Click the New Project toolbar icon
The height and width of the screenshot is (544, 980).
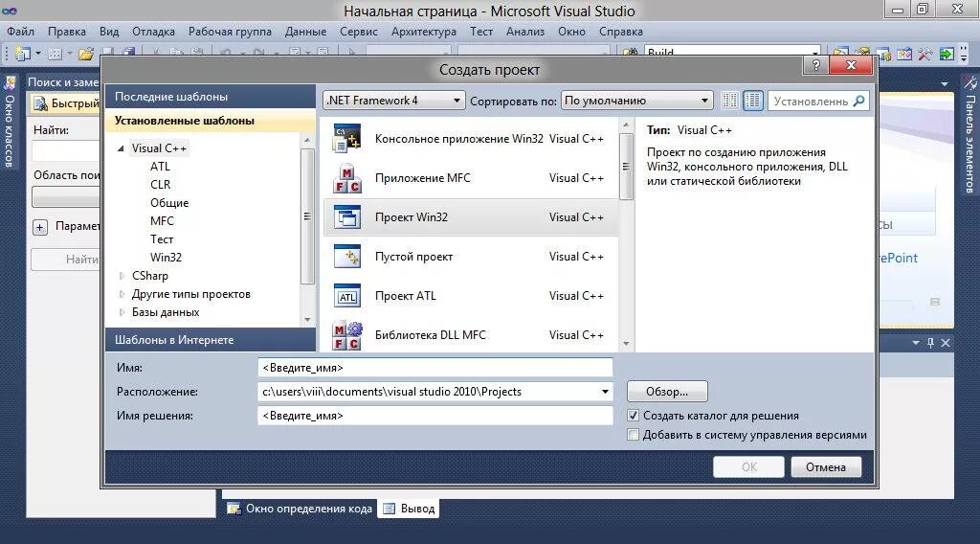pos(23,54)
